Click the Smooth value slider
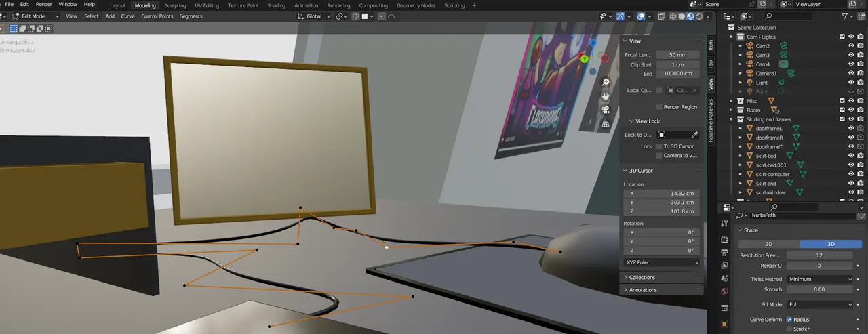The width and height of the screenshot is (868, 334). point(819,289)
